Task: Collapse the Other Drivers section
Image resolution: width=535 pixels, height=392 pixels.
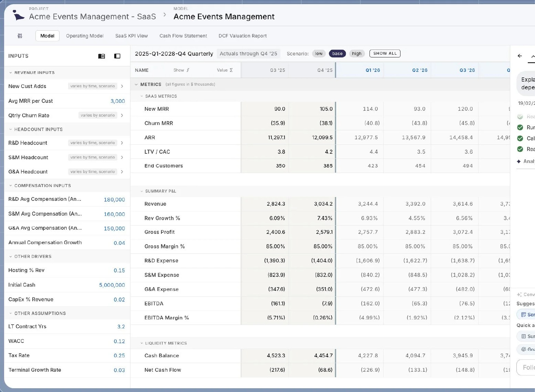Action: click(11, 257)
